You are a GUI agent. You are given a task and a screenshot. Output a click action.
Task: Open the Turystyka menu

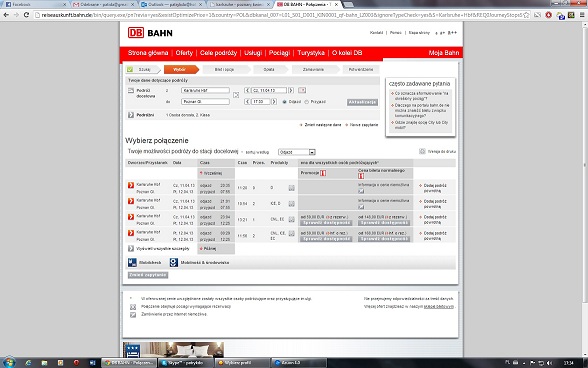tap(311, 53)
